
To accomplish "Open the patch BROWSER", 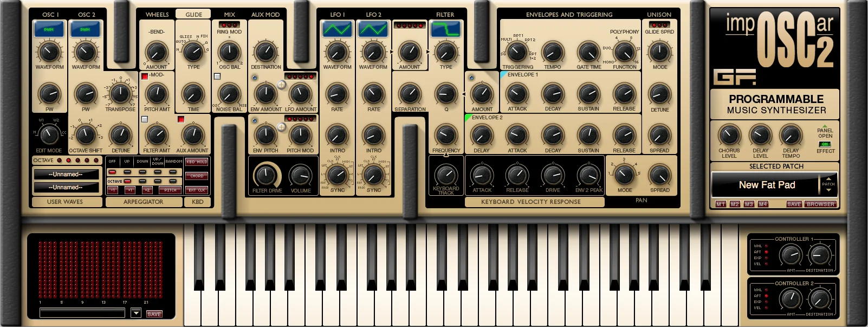I will coord(820,204).
